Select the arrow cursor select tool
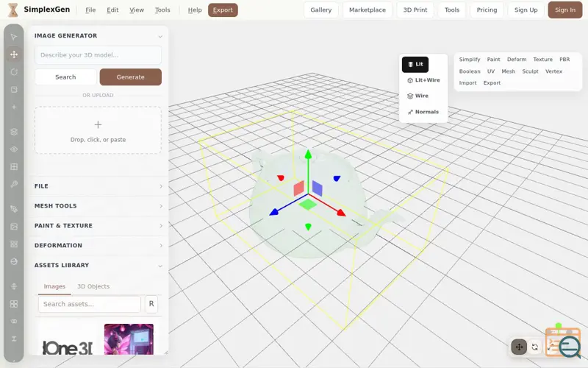 click(14, 37)
